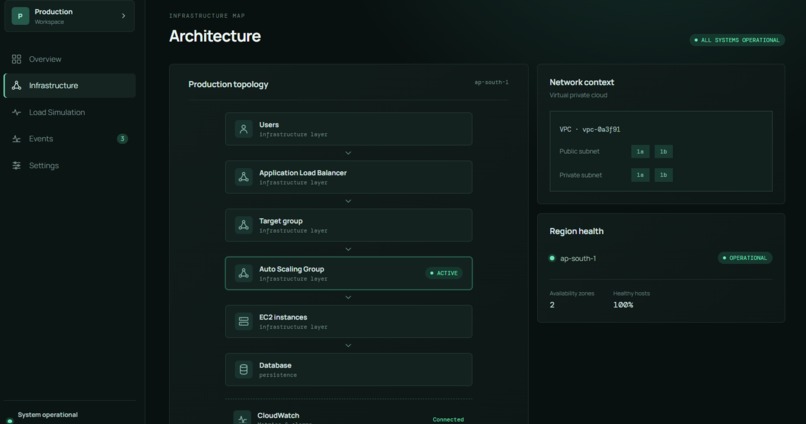The image size is (806, 424).
Task: Open the Events page
Action: (69, 139)
